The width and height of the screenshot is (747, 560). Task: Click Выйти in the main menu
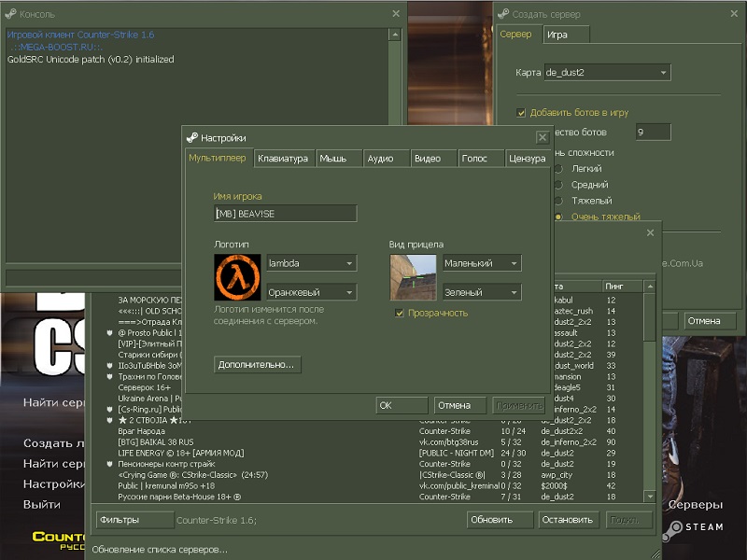(x=42, y=505)
